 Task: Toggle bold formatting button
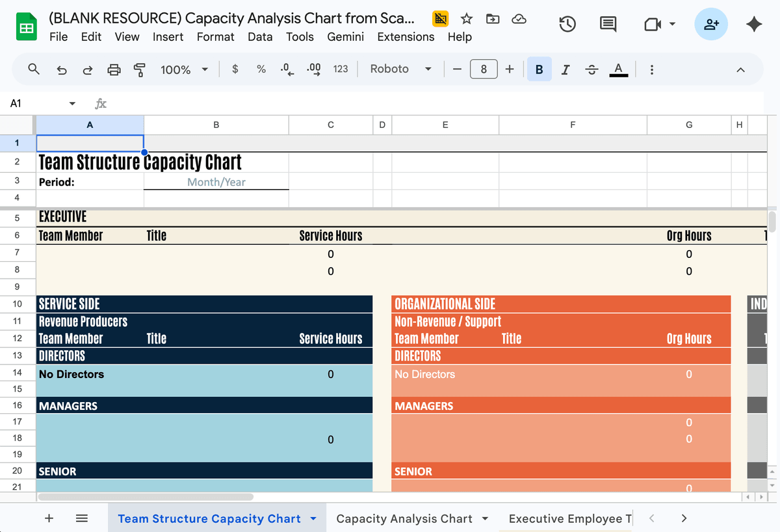539,69
